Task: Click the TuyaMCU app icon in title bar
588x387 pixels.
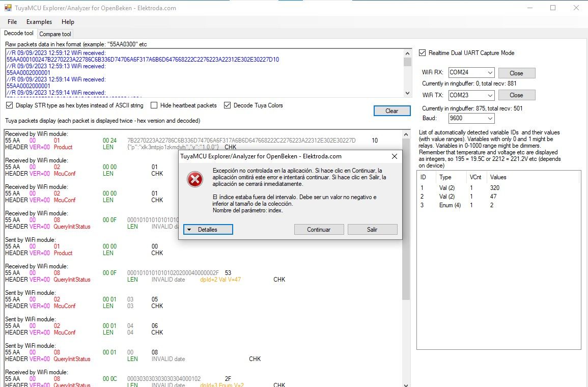Action: click(x=8, y=8)
